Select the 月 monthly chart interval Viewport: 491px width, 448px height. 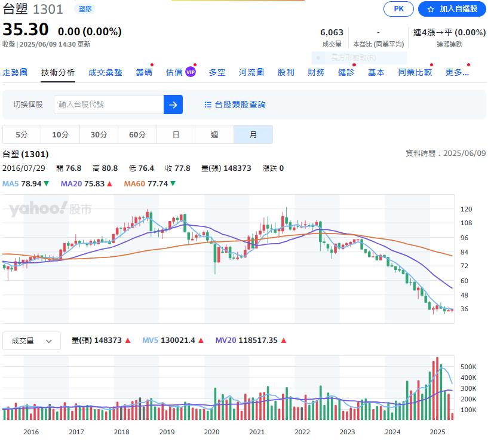coord(253,134)
